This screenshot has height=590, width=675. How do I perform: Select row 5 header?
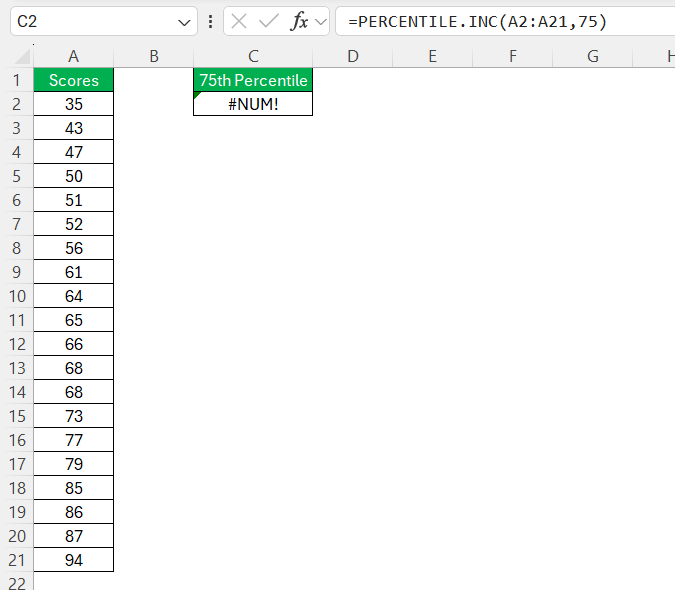coord(17,176)
